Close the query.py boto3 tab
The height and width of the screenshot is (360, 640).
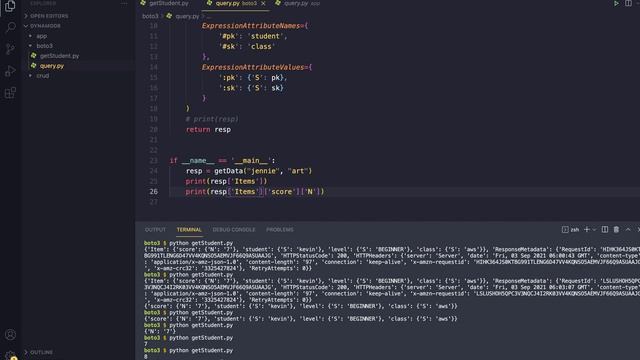[x=263, y=3]
